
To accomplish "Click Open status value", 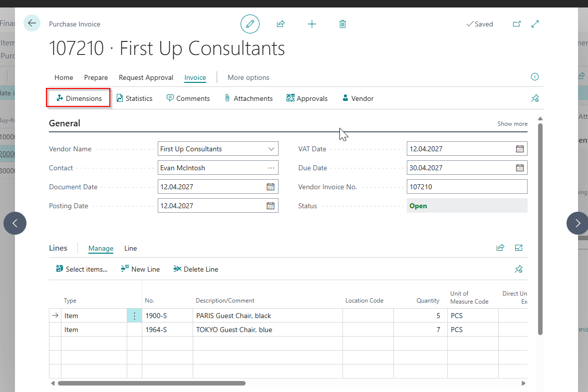I will (418, 206).
